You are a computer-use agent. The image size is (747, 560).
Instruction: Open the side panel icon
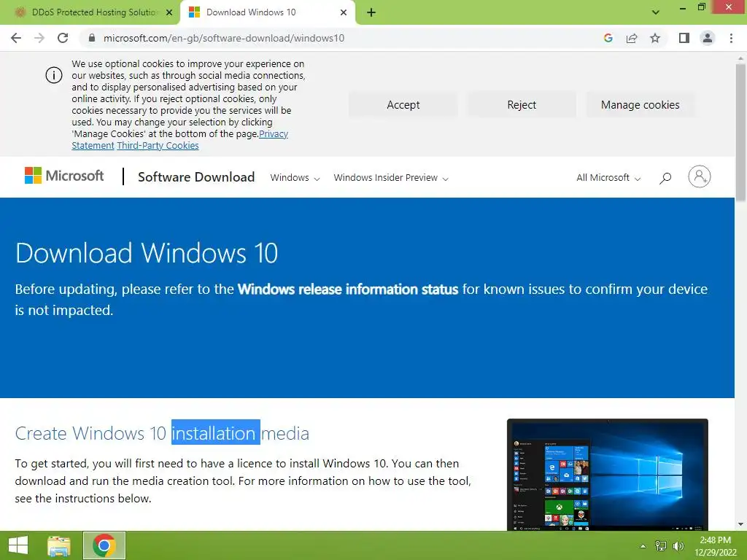click(x=684, y=38)
